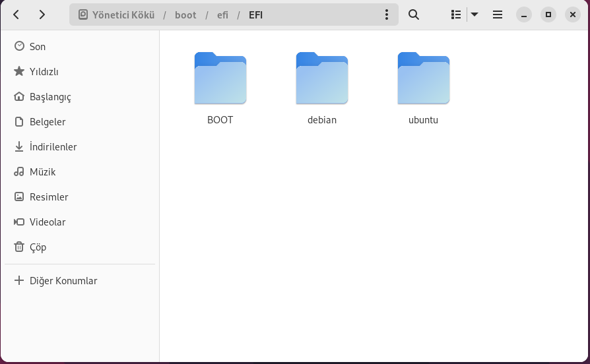
Task: Click the disk icon beside Yönetici Kökü
Action: (x=82, y=15)
